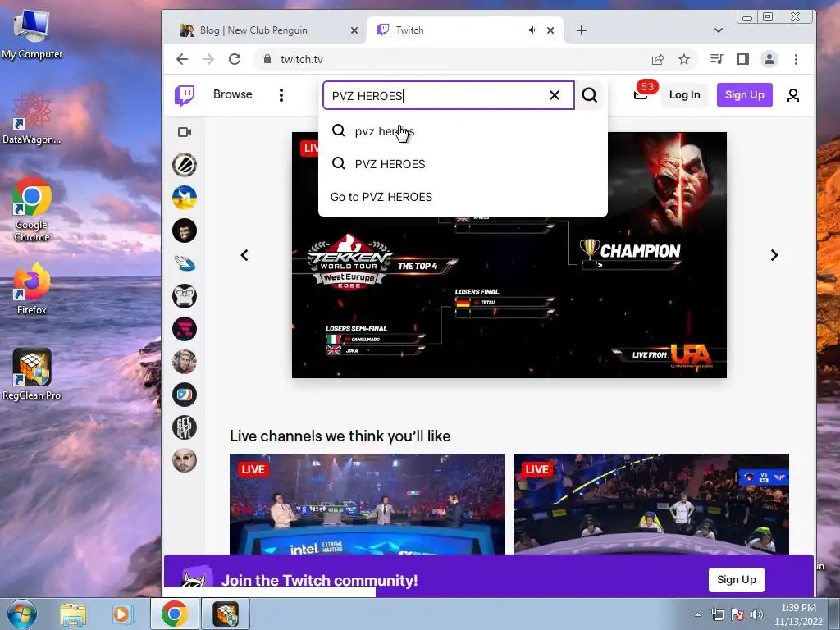Screen dimensions: 840x630
Task: Bookmark this page with the star
Action: pyautogui.click(x=684, y=59)
